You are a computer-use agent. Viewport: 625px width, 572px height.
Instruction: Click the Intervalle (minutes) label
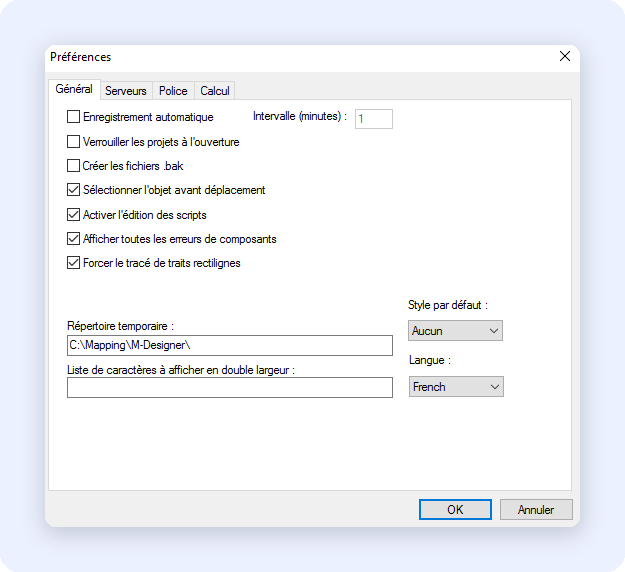coord(300,116)
